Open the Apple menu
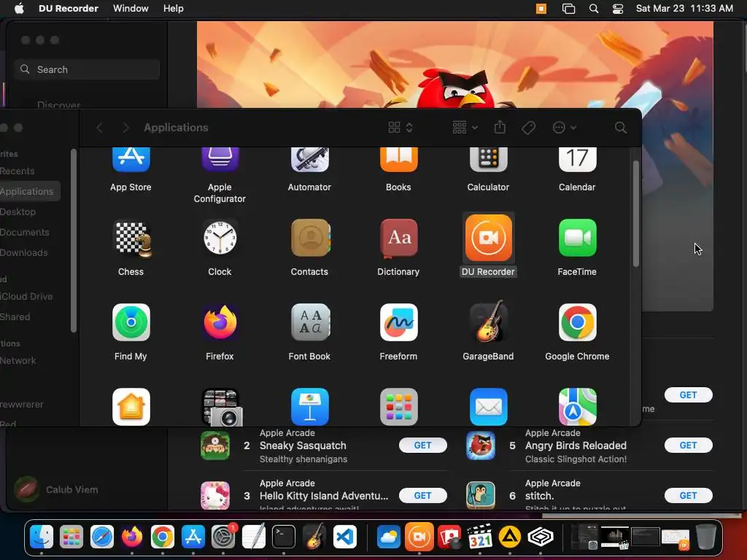 (x=18, y=8)
